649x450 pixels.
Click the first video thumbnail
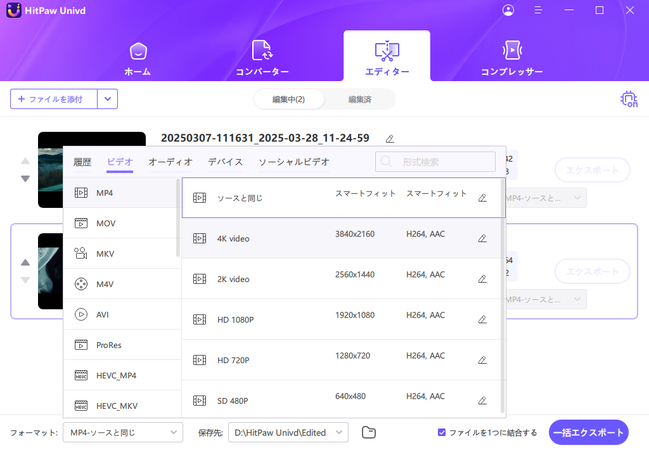(x=50, y=170)
